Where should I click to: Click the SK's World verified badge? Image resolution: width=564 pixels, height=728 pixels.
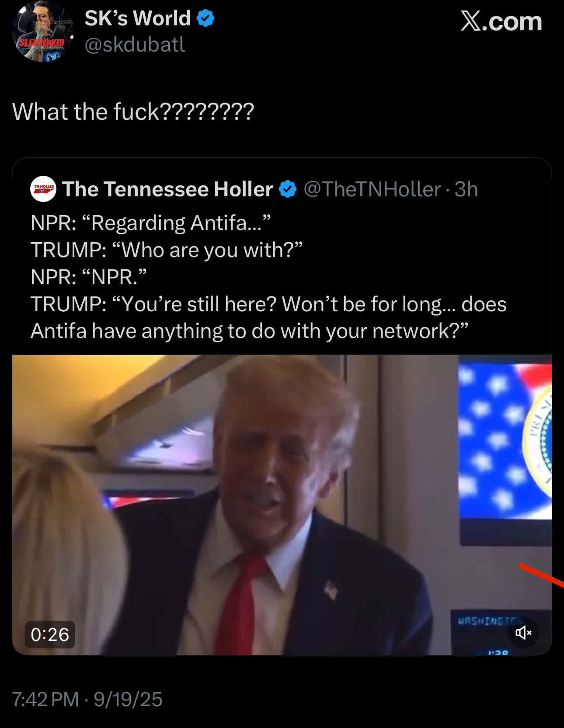205,18
